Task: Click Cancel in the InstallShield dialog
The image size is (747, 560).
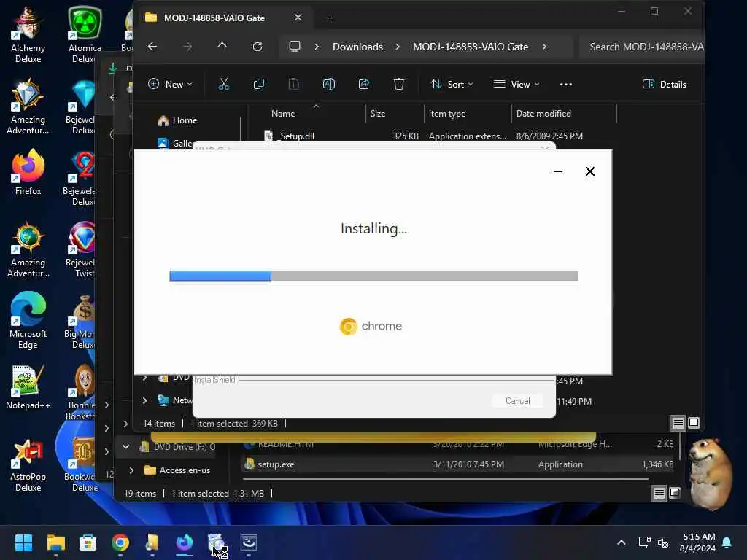Action: point(517,401)
